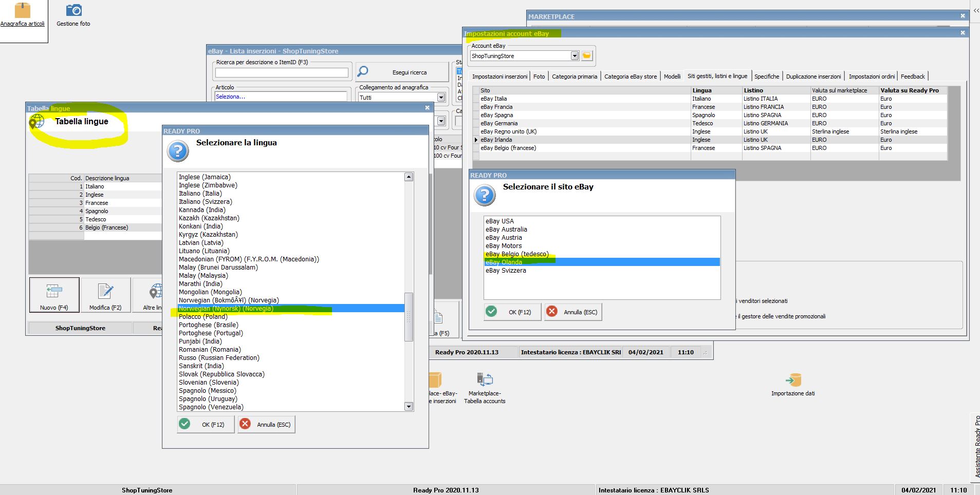This screenshot has height=495, width=980.
Task: Click the question mark icon in Selezionare il sito eBay
Action: tap(485, 196)
